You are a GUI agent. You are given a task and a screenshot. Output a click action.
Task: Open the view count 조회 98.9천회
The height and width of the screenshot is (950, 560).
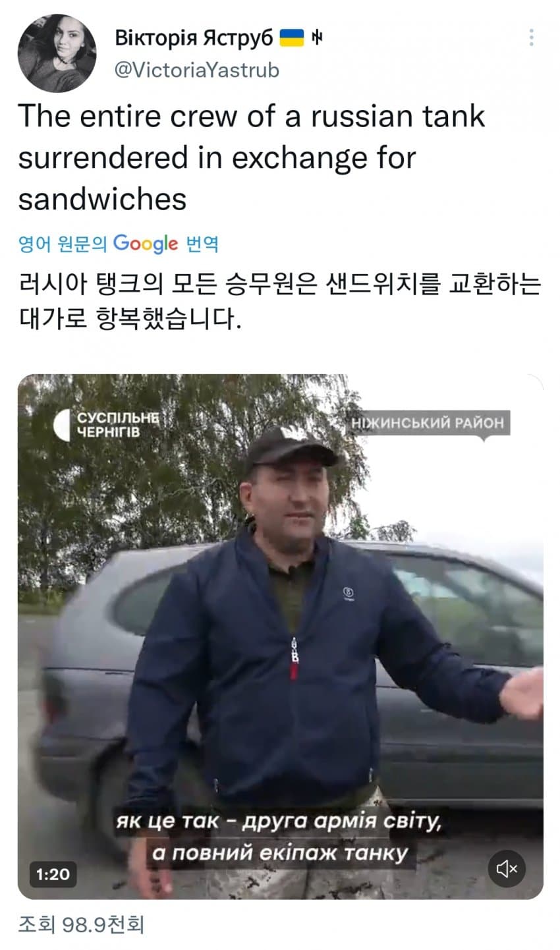click(x=80, y=925)
